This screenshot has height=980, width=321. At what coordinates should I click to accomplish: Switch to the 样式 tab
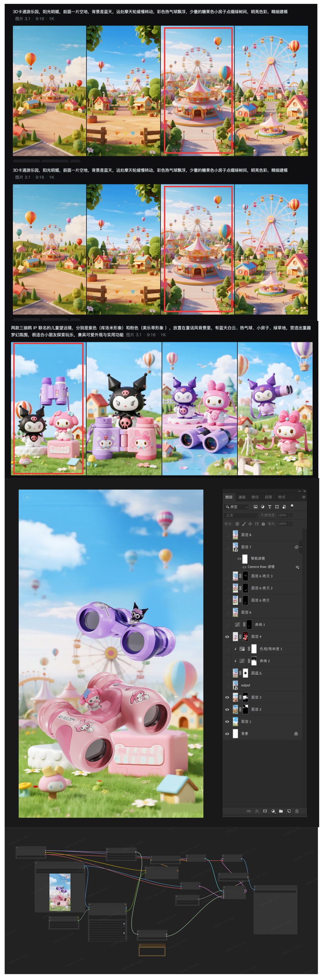[282, 497]
